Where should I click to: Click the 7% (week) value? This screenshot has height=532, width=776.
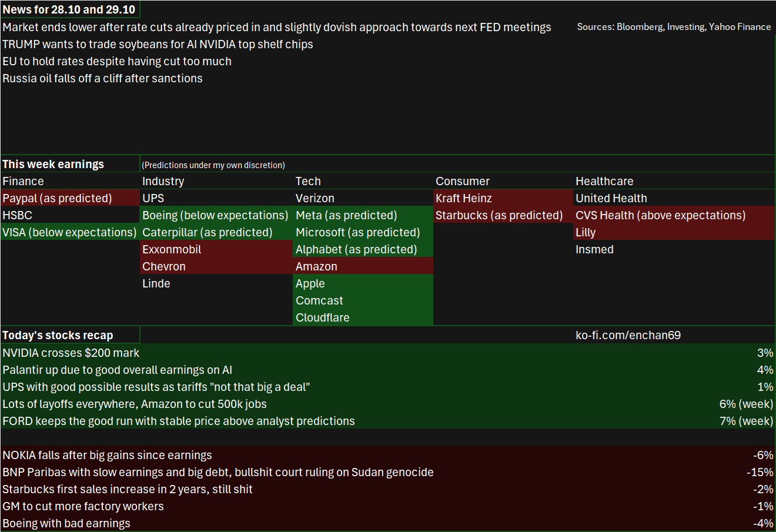pos(746,421)
